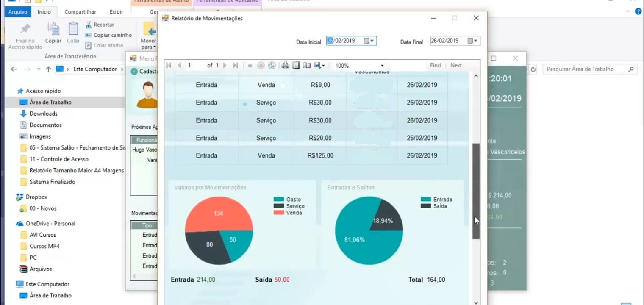Image resolution: width=644 pixels, height=305 pixels.
Task: Open Documentos in navigation pane
Action: [45, 125]
